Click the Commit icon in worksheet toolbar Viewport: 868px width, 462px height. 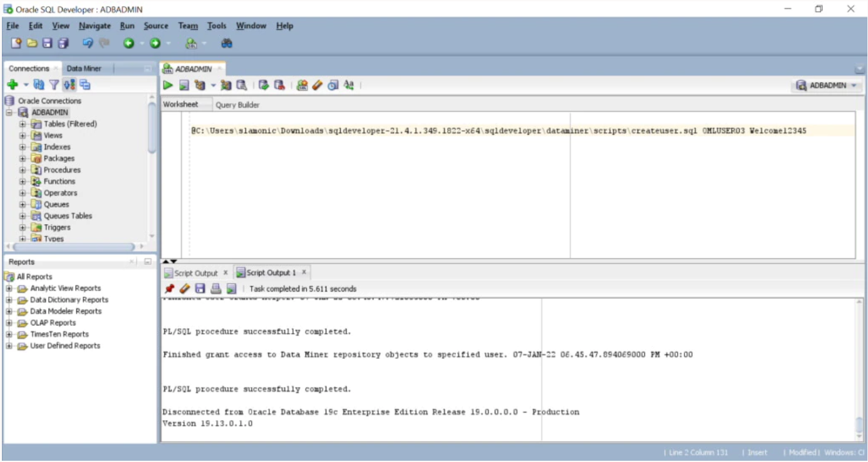(x=264, y=85)
